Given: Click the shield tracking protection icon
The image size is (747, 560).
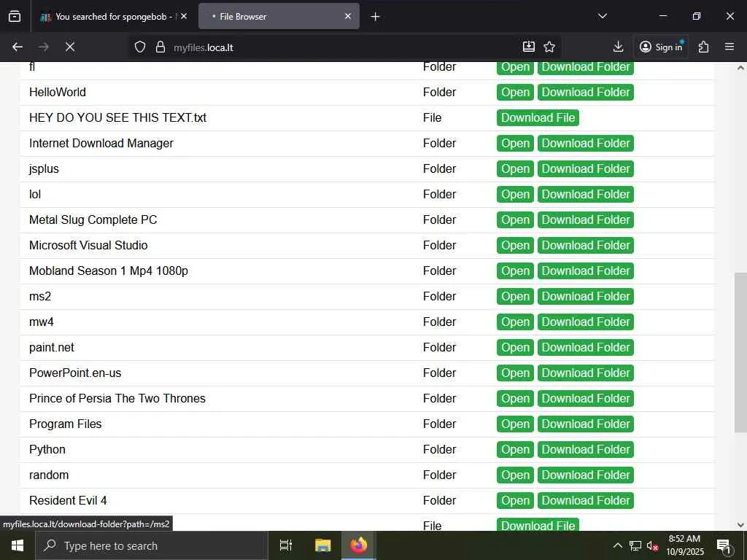Looking at the screenshot, I should click(x=139, y=47).
